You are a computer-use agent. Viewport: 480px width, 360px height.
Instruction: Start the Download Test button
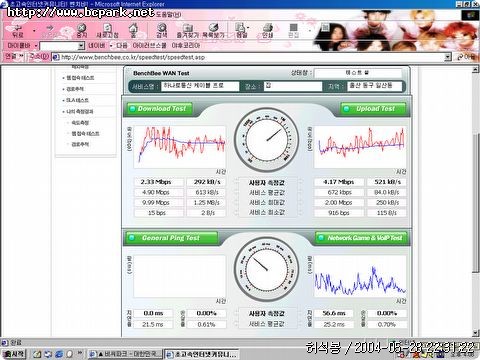[159, 109]
